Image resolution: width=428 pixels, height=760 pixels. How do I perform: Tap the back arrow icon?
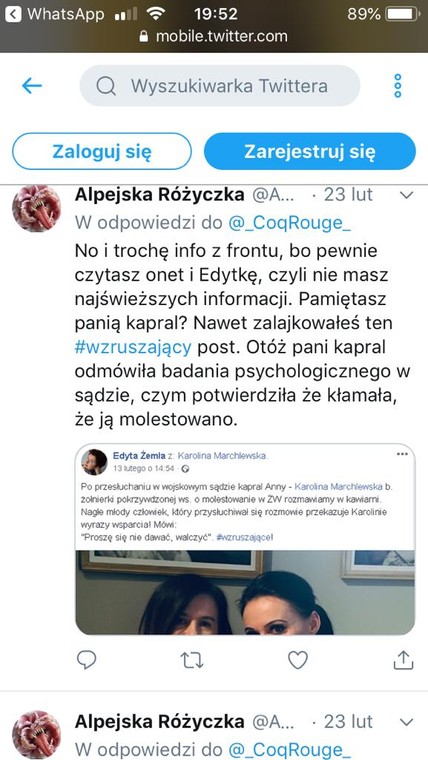point(32,86)
